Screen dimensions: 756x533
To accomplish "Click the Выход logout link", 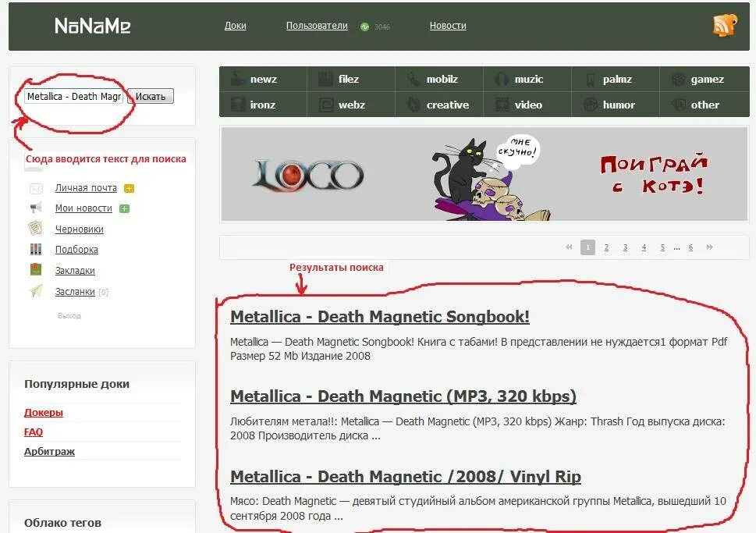I will [69, 316].
